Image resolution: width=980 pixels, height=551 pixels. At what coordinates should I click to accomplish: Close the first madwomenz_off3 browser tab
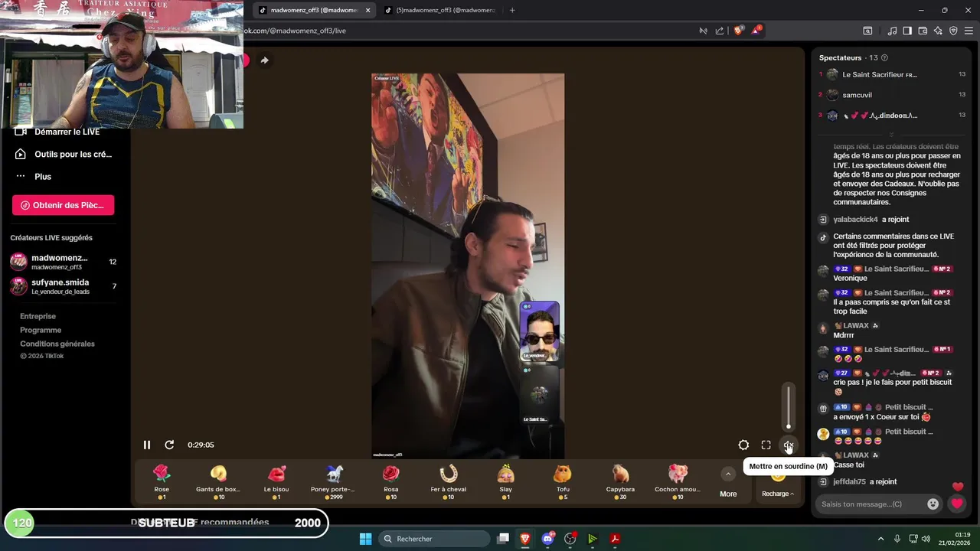tap(368, 10)
